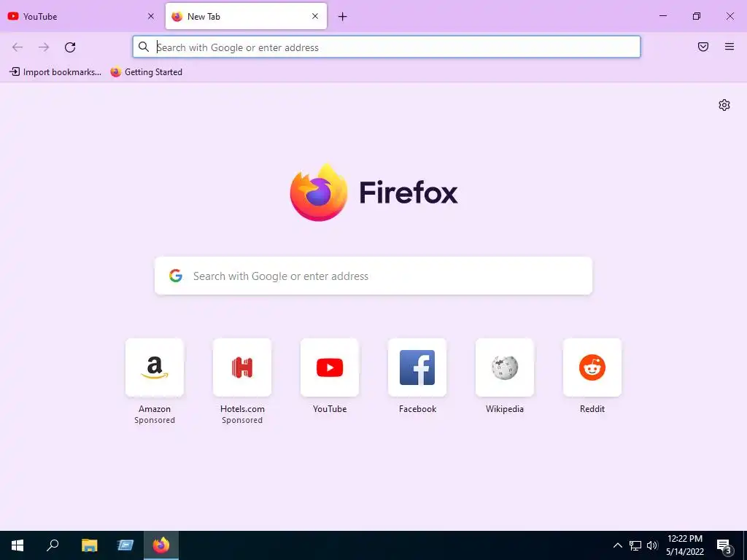
Task: Click the Forward navigation arrow
Action: point(44,47)
